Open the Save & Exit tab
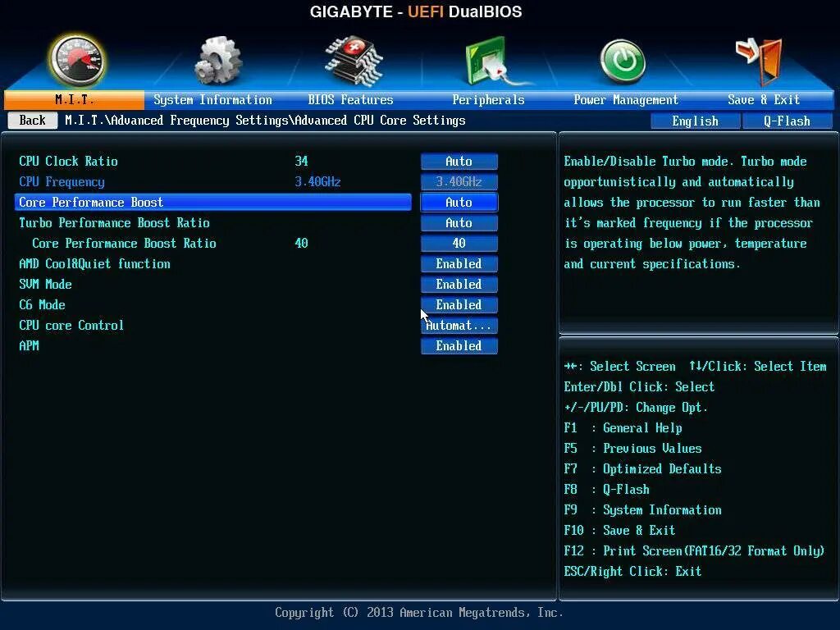The width and height of the screenshot is (840, 630). pos(764,99)
